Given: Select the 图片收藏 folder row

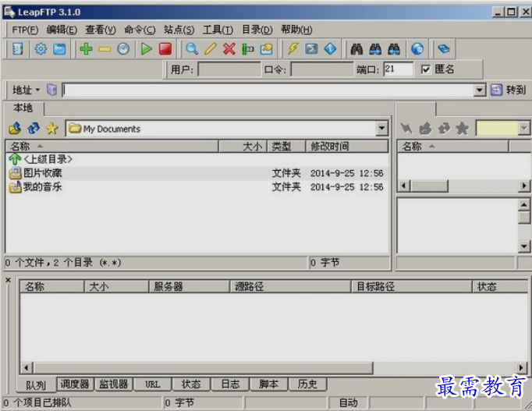Looking at the screenshot, I should (x=197, y=173).
